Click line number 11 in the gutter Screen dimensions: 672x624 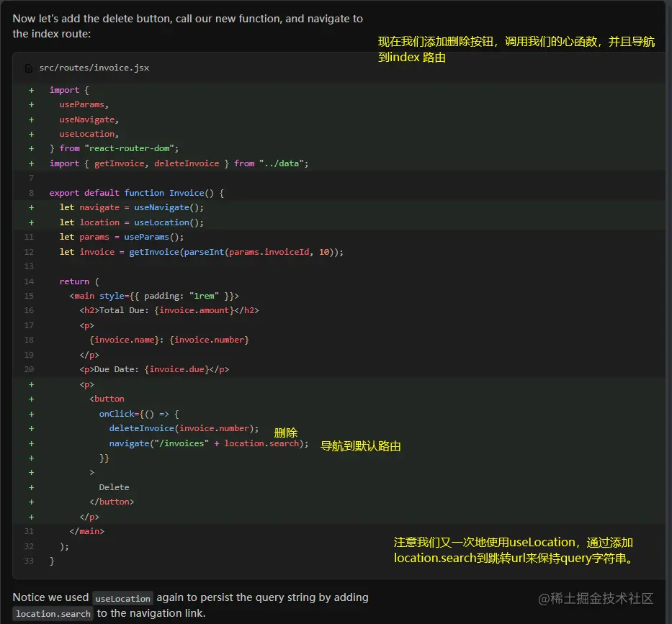29,237
